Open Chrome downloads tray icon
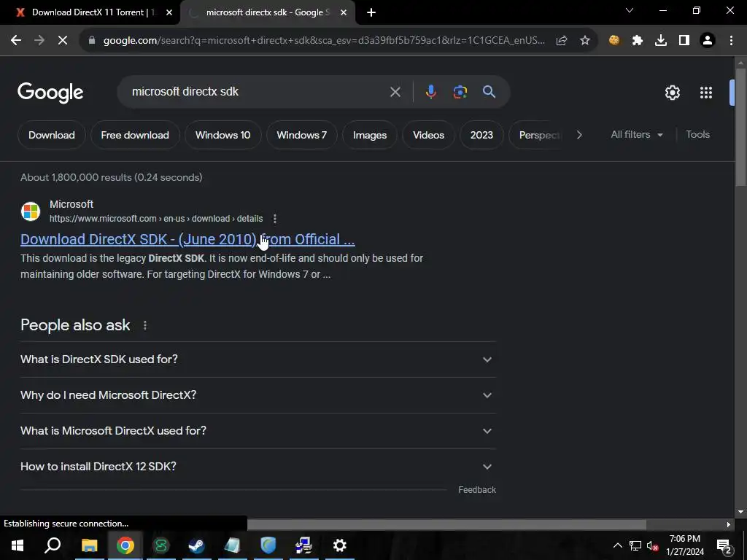 [661, 41]
